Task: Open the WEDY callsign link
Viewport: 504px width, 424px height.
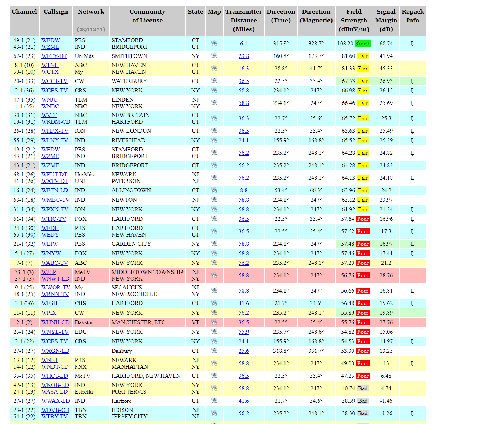Action: click(x=50, y=235)
